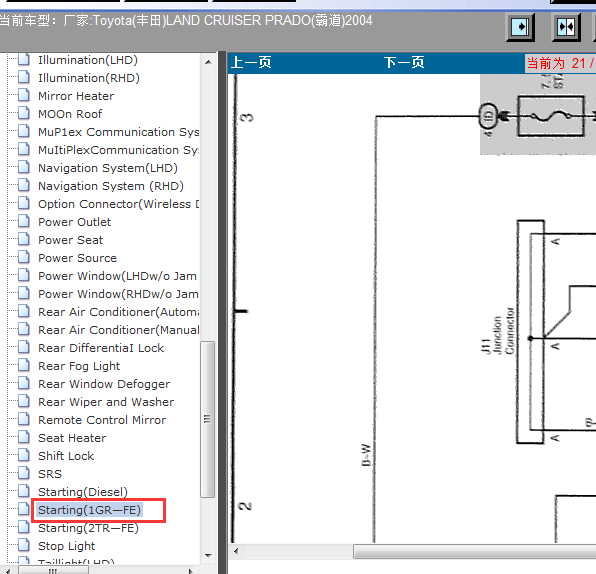This screenshot has width=596, height=574.
Task: Select Starting(Diesel) entry
Action: pyautogui.click(x=83, y=492)
